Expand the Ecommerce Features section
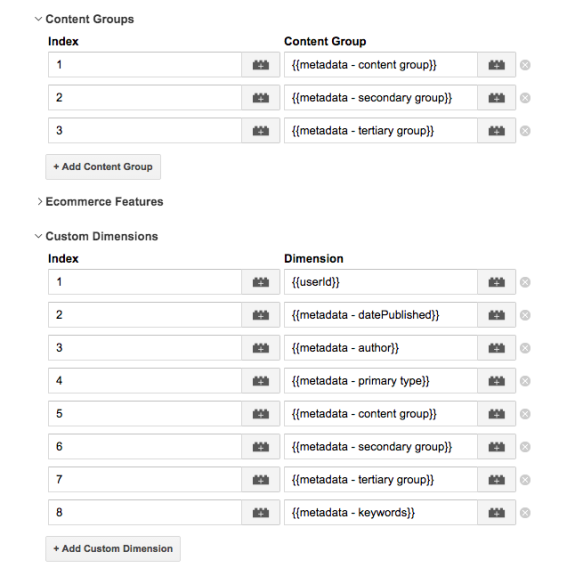The image size is (575, 568). [39, 201]
